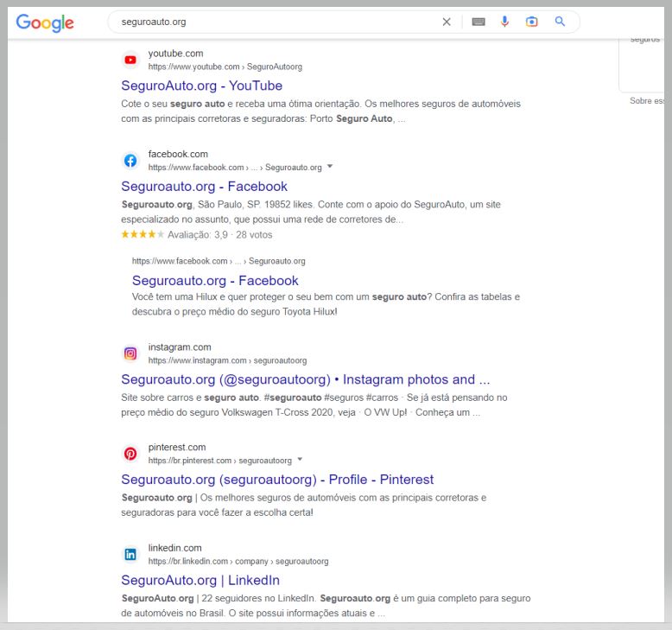This screenshot has height=630, width=672.
Task: Open Seguroauto.org Profile - Pinterest result
Action: pos(277,480)
